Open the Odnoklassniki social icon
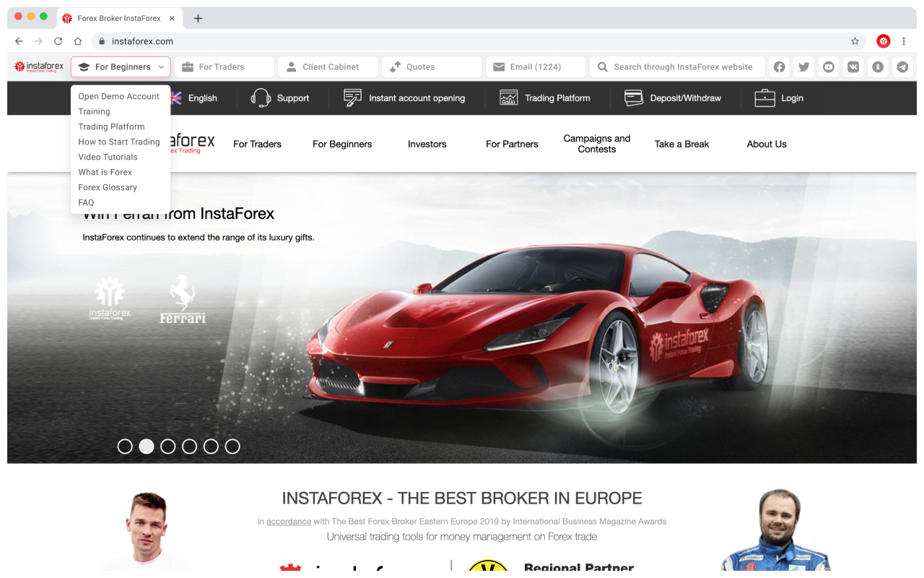 click(878, 67)
